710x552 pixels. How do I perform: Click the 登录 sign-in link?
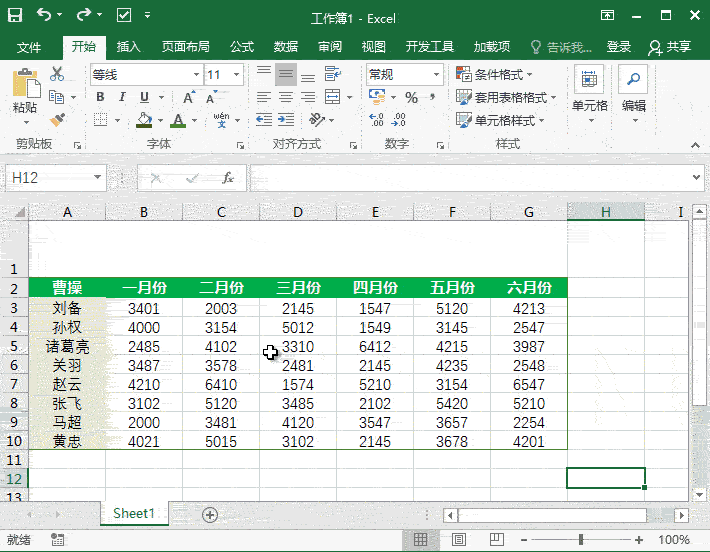tap(619, 47)
